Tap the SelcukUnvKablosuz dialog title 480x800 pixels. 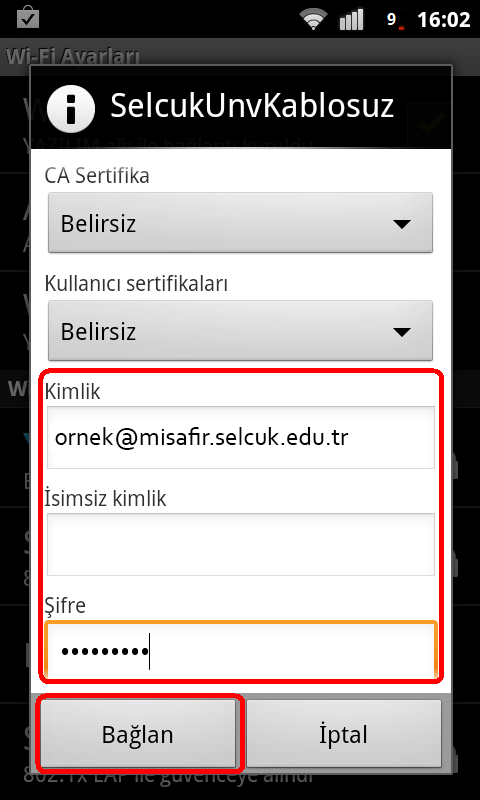[x=252, y=107]
